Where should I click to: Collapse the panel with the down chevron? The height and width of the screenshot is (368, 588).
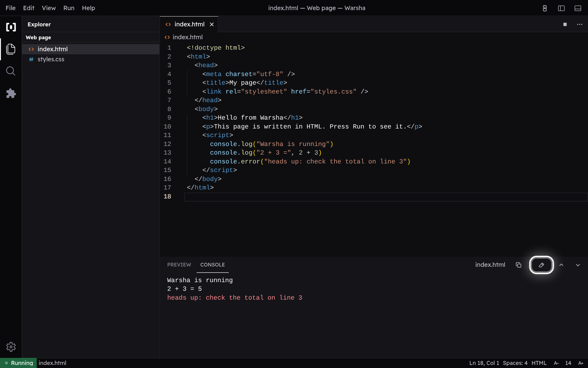coord(578,265)
